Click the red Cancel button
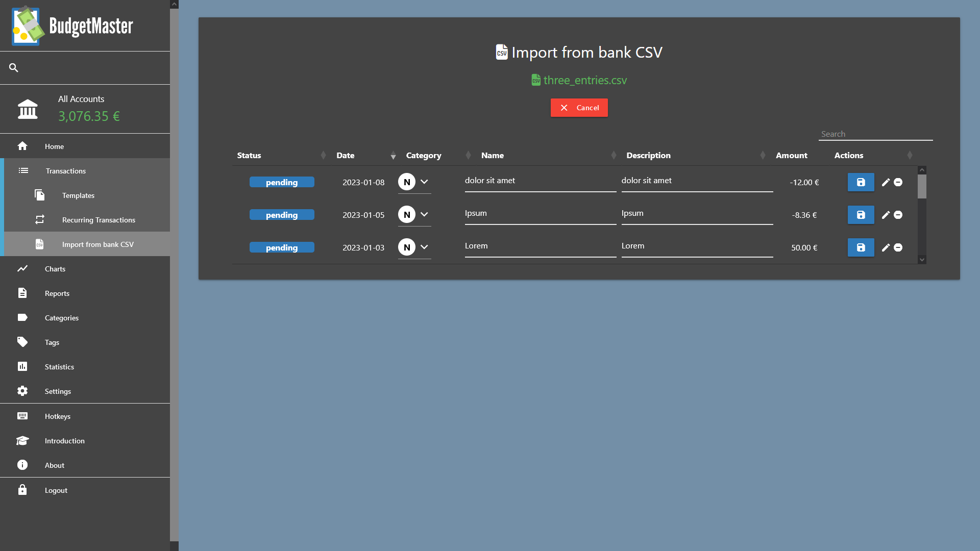The image size is (980, 551). pos(579,108)
